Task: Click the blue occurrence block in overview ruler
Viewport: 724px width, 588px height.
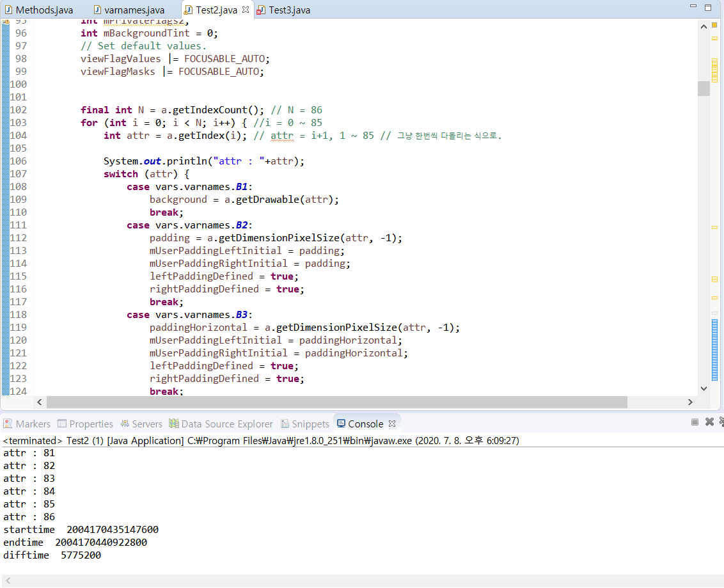Action: (715, 349)
